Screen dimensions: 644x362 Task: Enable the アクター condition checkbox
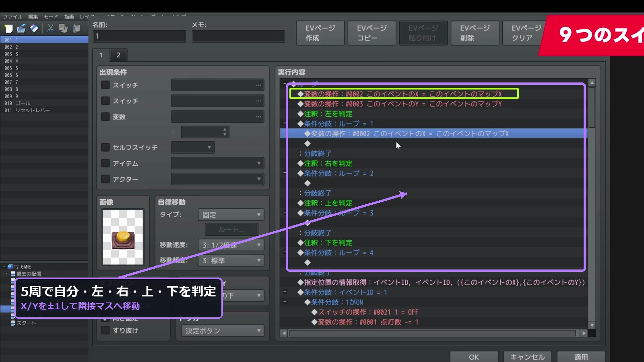click(x=105, y=179)
